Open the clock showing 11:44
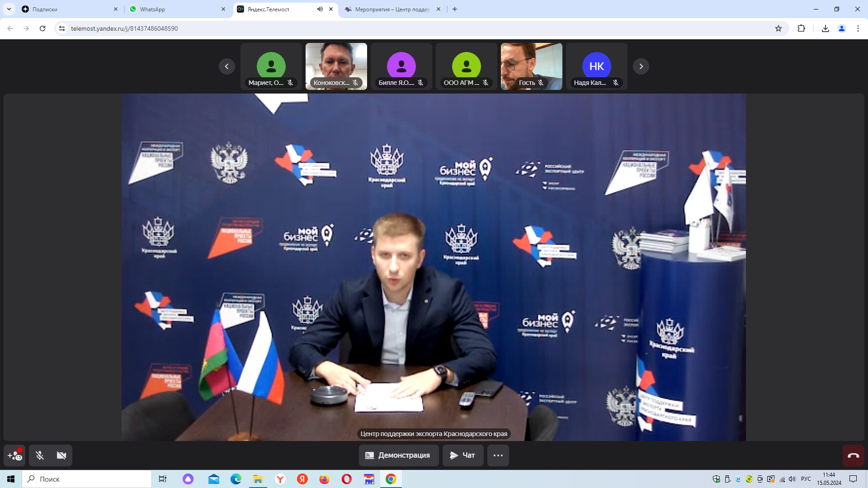This screenshot has height=488, width=868. coord(829,479)
